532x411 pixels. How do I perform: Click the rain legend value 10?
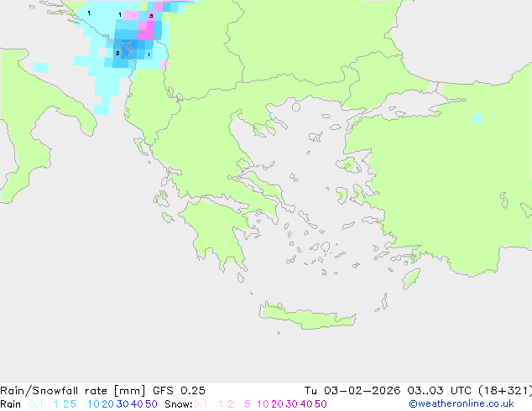93,404
